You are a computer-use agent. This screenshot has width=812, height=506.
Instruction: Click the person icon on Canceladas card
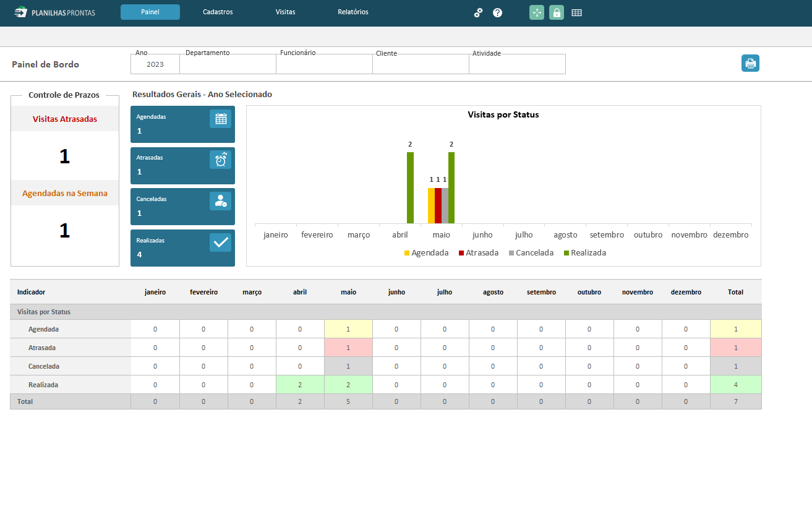(220, 201)
